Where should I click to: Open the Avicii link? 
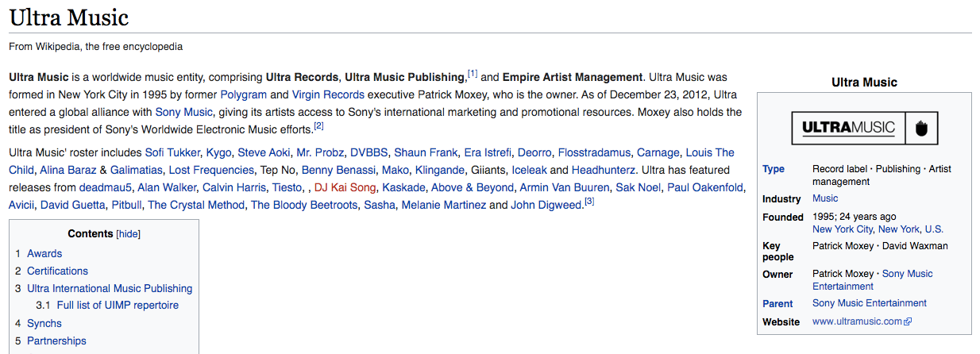pyautogui.click(x=21, y=205)
